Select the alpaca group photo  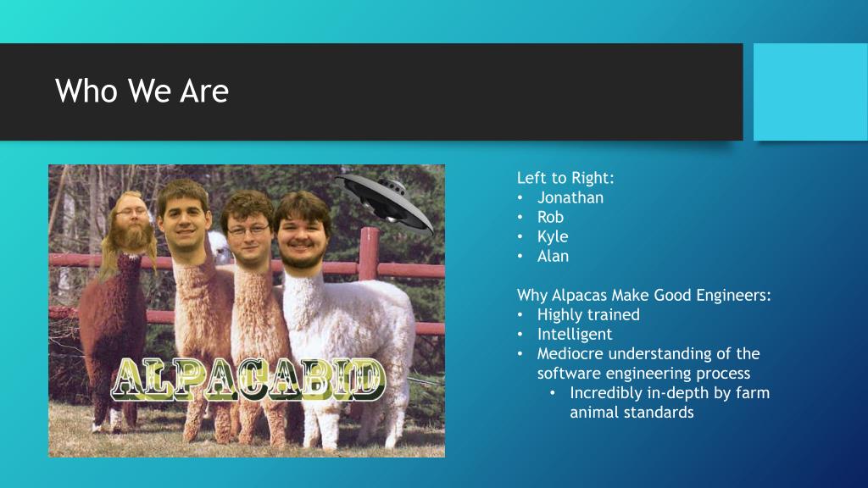point(247,311)
